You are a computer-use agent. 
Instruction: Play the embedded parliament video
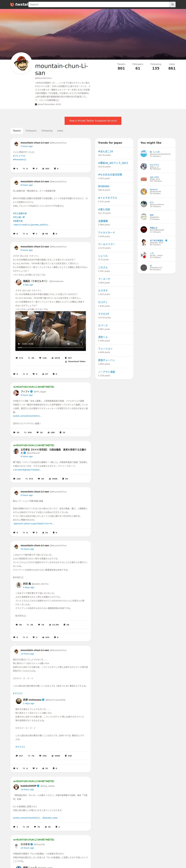pyautogui.click(x=19, y=344)
